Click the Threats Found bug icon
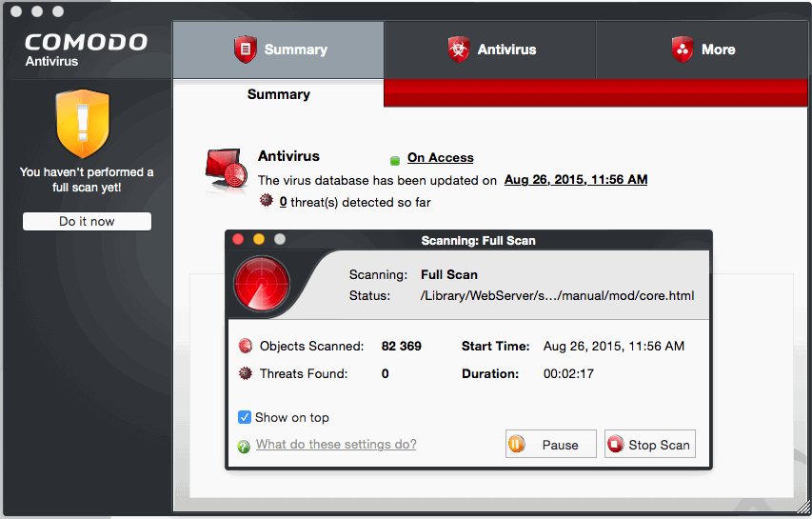The width and height of the screenshot is (812, 519). click(x=245, y=373)
